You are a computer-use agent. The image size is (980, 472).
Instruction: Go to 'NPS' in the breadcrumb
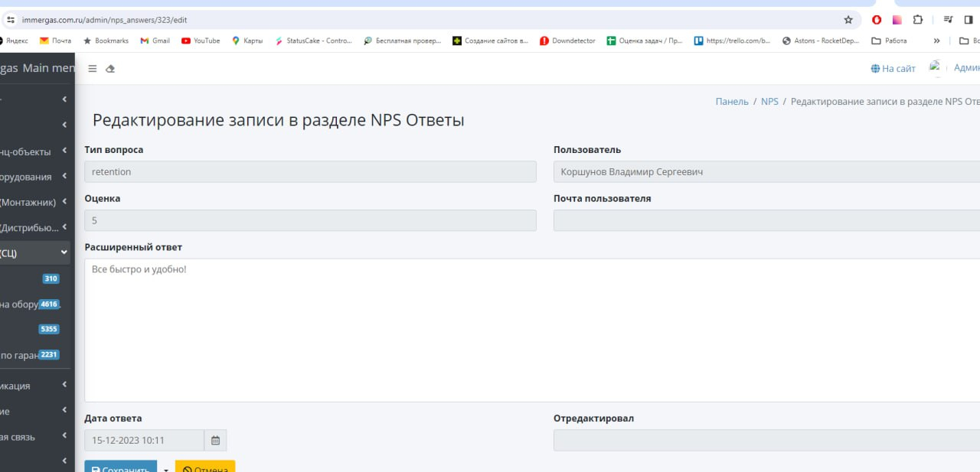pos(769,102)
